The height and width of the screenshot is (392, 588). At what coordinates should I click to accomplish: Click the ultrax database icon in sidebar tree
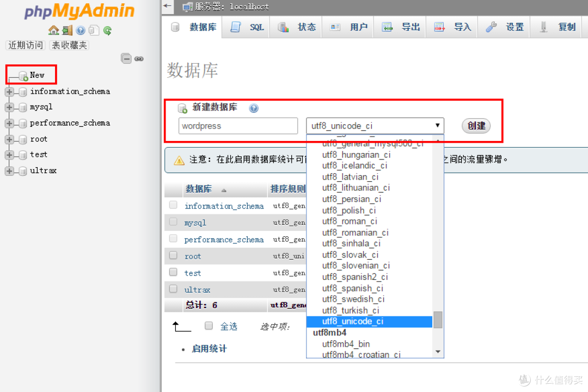[23, 171]
